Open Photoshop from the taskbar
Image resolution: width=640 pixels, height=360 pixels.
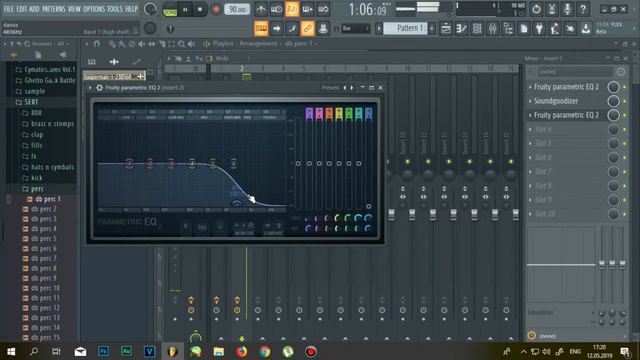(x=103, y=351)
